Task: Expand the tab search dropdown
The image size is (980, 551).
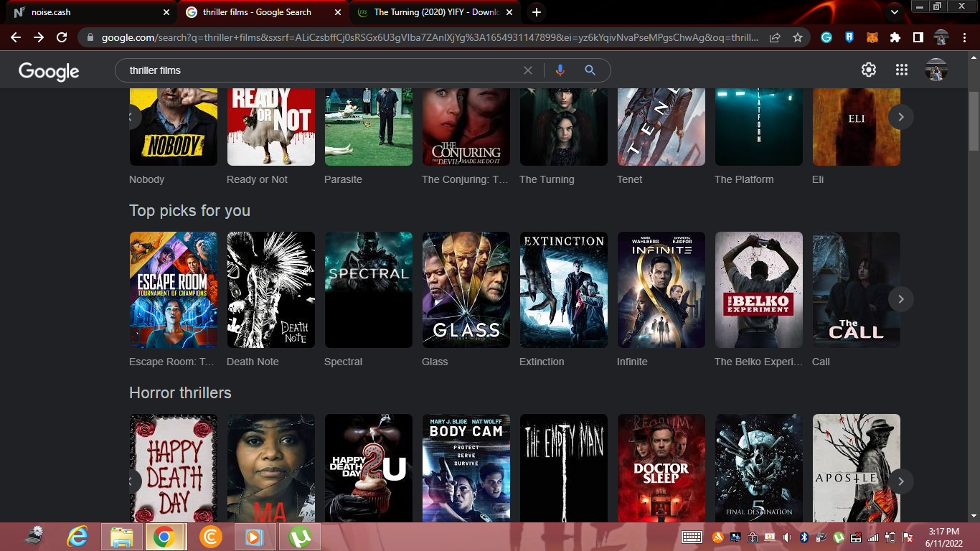Action: pos(894,12)
